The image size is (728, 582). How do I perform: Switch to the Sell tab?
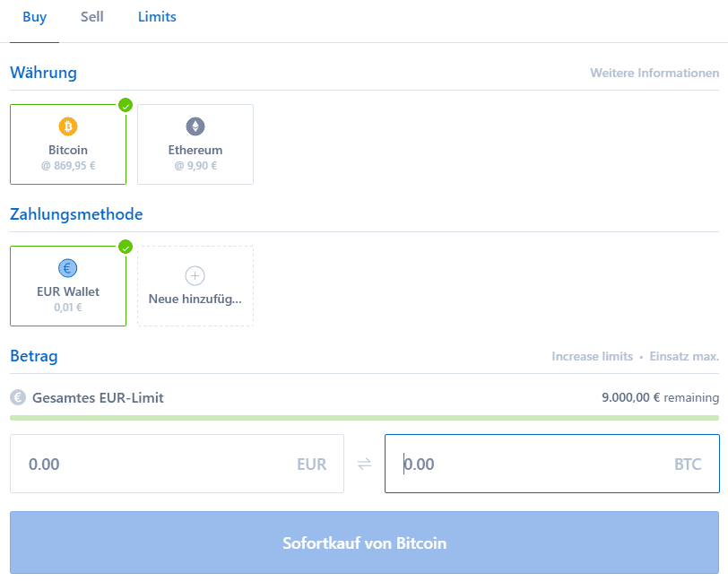(92, 17)
